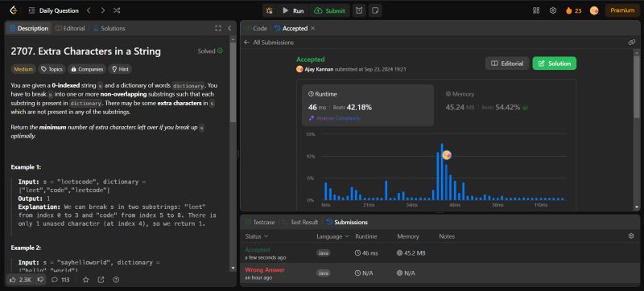Go to the next question arrow

click(x=103, y=10)
